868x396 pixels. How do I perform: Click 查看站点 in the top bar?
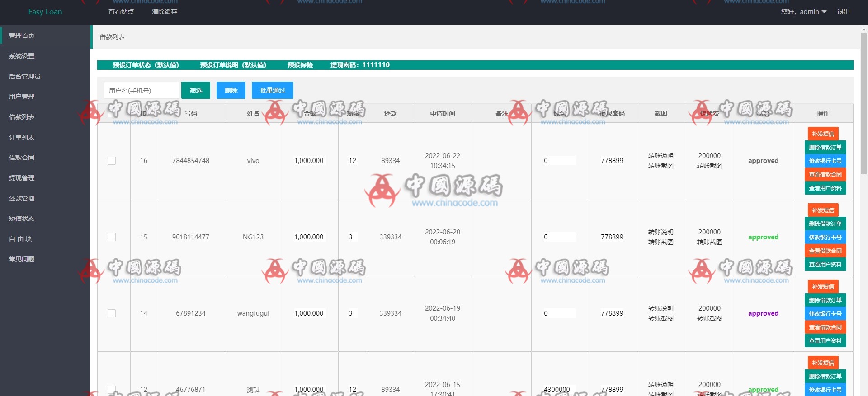tap(121, 12)
